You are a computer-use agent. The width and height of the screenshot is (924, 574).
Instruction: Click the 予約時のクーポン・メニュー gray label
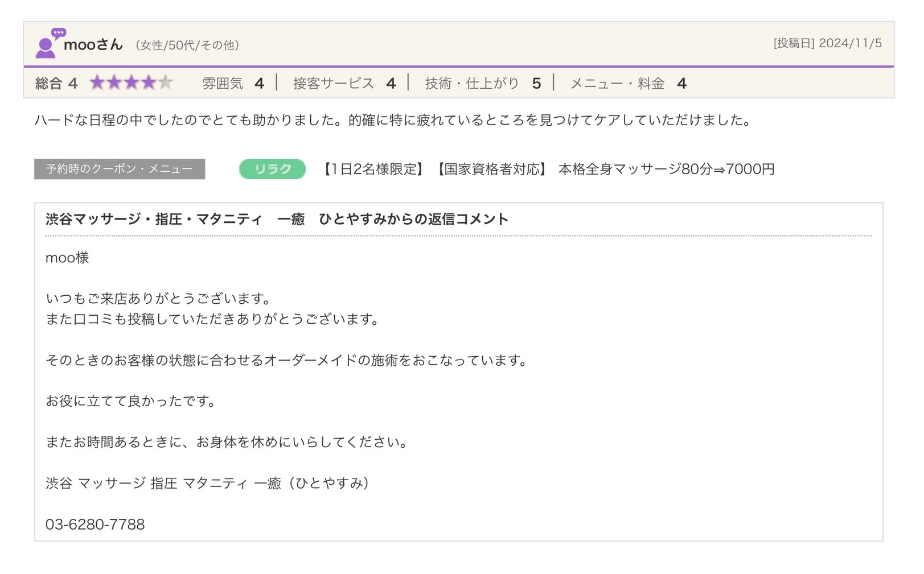pos(120,169)
